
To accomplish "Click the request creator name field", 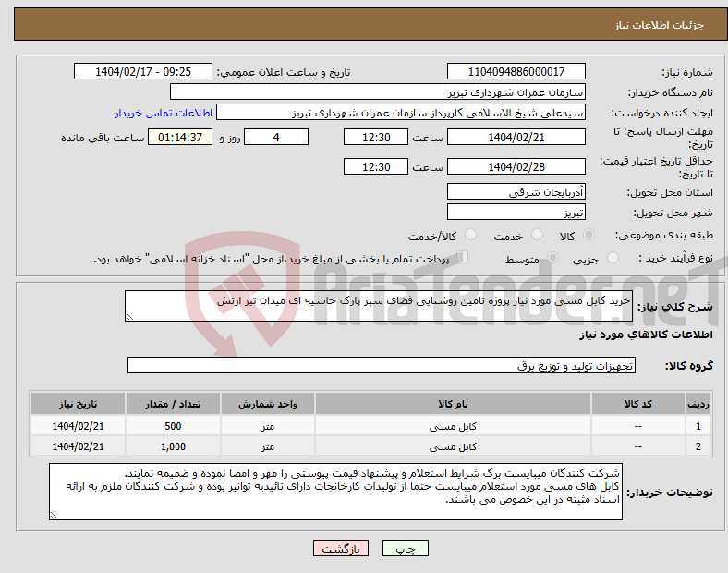I will pos(401,113).
